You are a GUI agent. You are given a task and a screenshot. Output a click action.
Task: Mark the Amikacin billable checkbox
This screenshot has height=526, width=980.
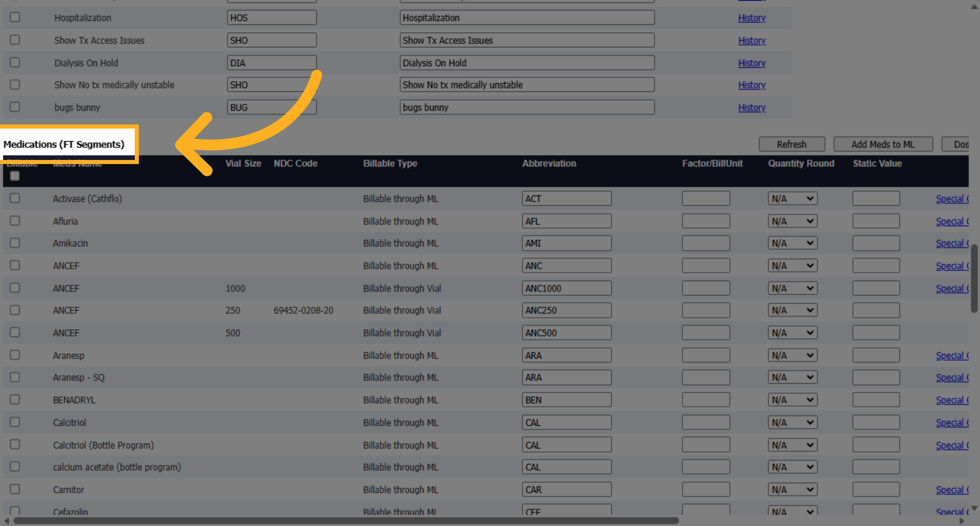click(x=15, y=243)
